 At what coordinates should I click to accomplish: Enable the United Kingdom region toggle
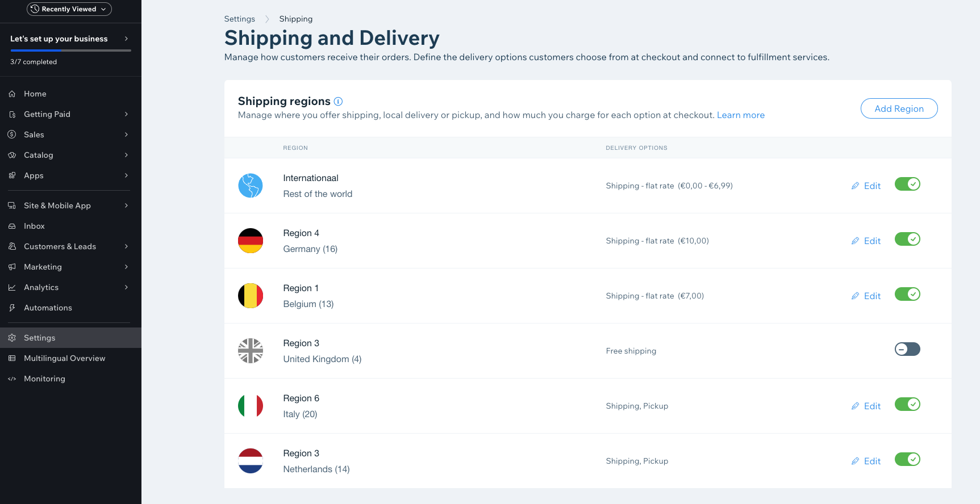click(x=907, y=349)
